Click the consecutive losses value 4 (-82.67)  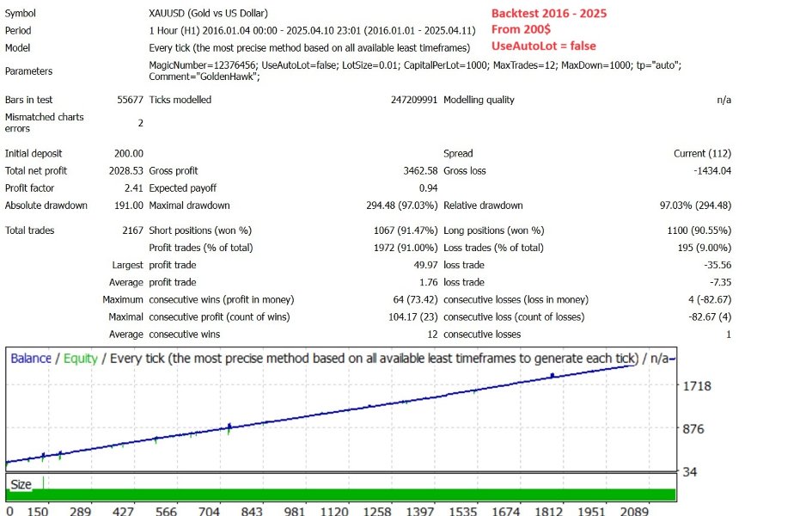click(x=710, y=299)
